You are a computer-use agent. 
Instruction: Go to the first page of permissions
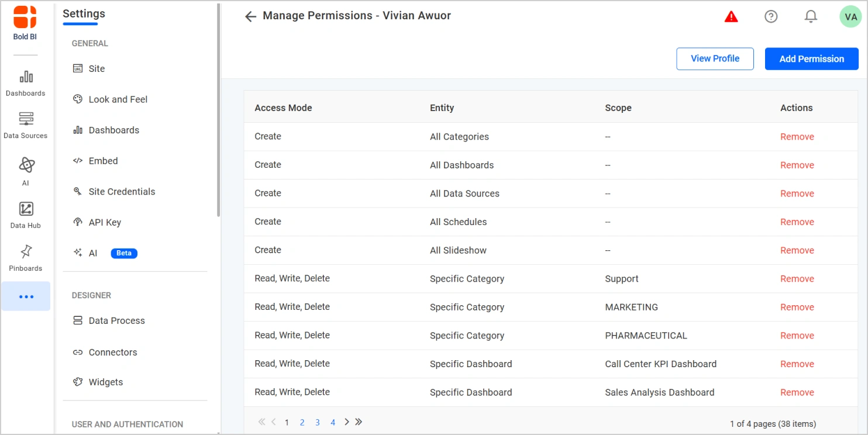pos(261,422)
